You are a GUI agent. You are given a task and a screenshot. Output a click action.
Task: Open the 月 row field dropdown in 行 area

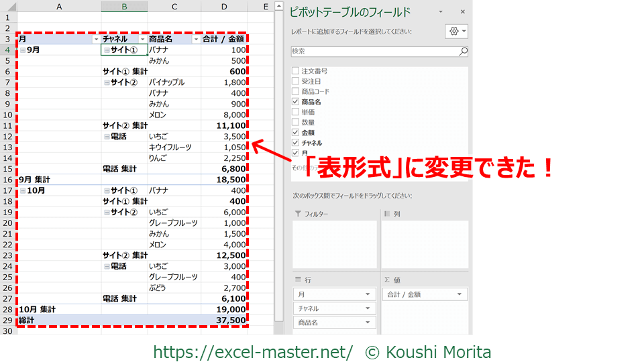[x=368, y=294]
